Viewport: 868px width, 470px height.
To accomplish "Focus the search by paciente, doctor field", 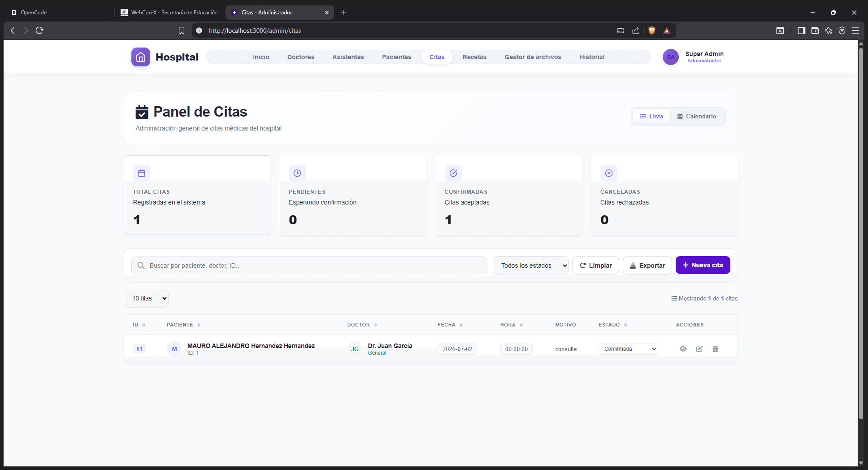I will coord(309,265).
